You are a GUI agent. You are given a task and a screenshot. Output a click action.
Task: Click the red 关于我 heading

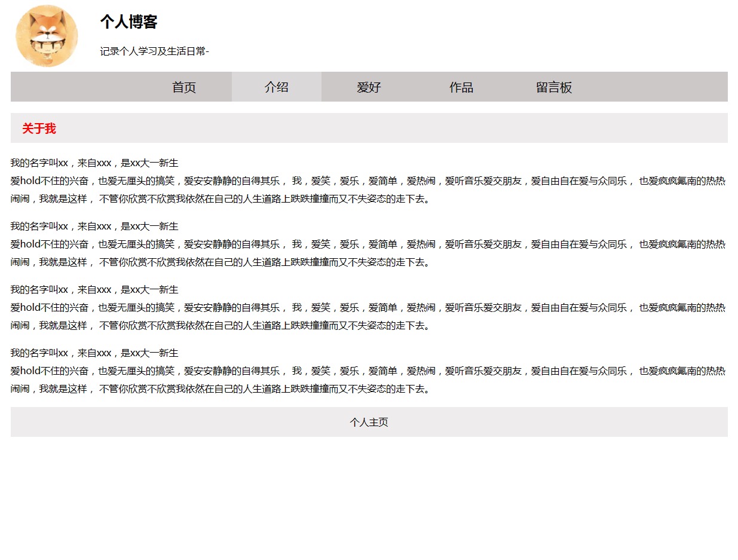click(39, 128)
